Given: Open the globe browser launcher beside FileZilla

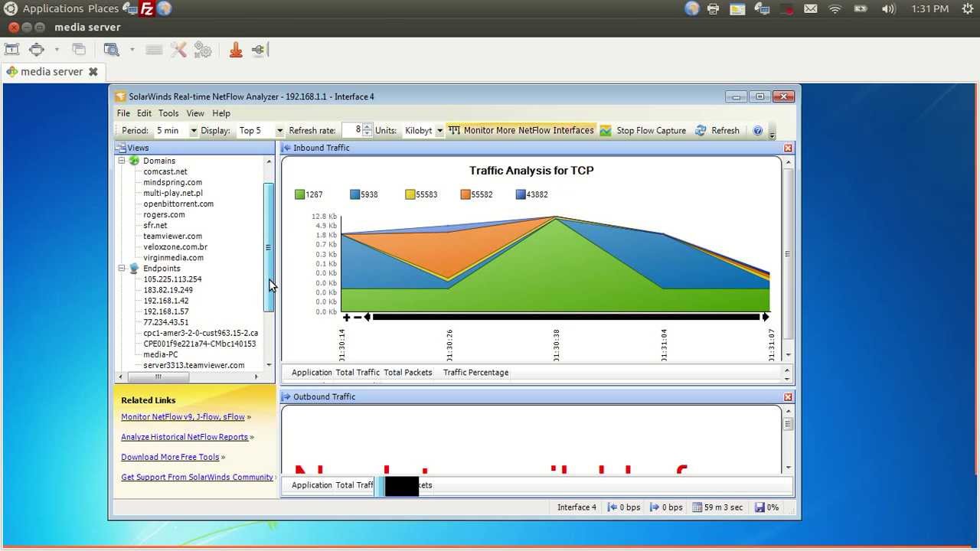Looking at the screenshot, I should (x=164, y=8).
